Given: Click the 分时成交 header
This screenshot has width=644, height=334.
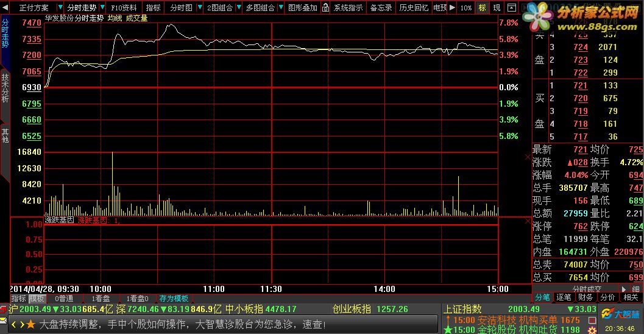Looking at the screenshot, I should click(587, 290).
